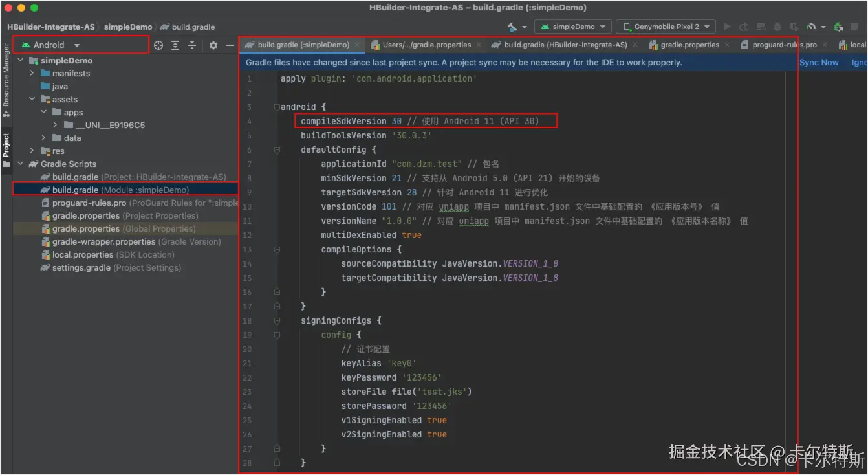Click HBuilder-Integrate-AS breadcrumb

coord(51,27)
